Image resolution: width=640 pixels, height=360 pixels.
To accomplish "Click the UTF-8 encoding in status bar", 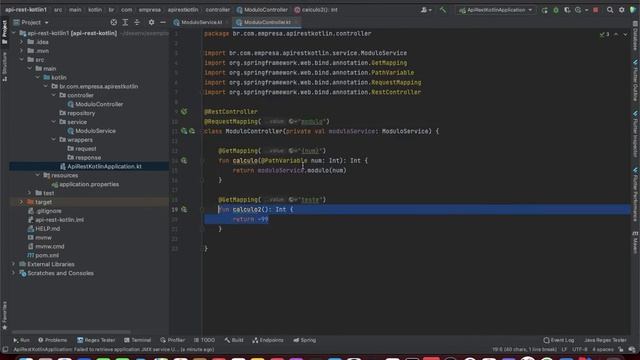I will click(580, 349).
